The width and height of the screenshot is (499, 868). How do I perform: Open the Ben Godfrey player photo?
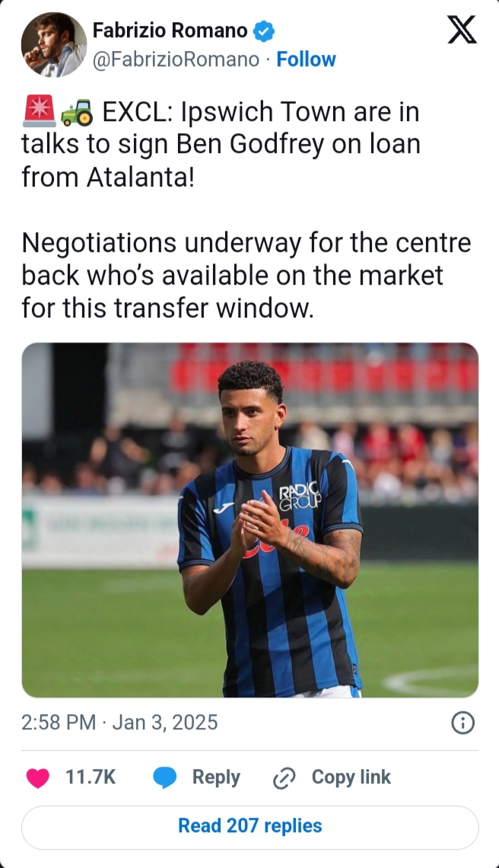(x=250, y=520)
